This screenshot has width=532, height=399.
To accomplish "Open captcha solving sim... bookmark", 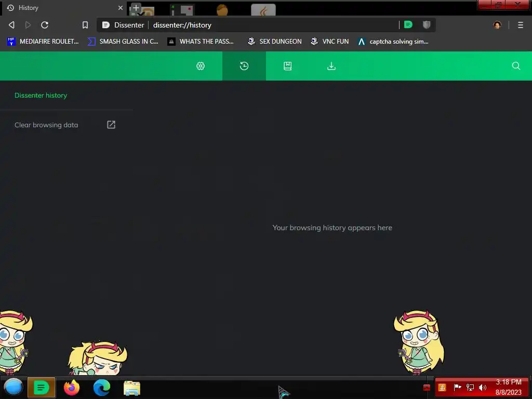I will tap(393, 42).
